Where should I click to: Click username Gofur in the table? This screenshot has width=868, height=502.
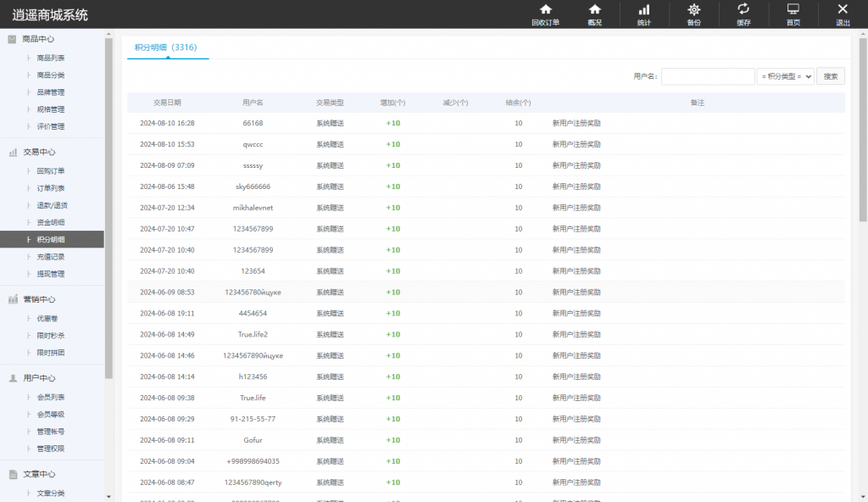253,440
